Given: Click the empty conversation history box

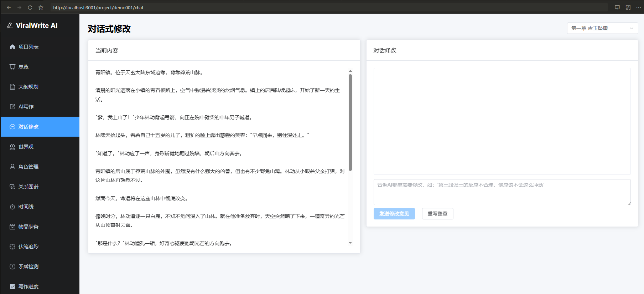Looking at the screenshot, I should (502, 121).
